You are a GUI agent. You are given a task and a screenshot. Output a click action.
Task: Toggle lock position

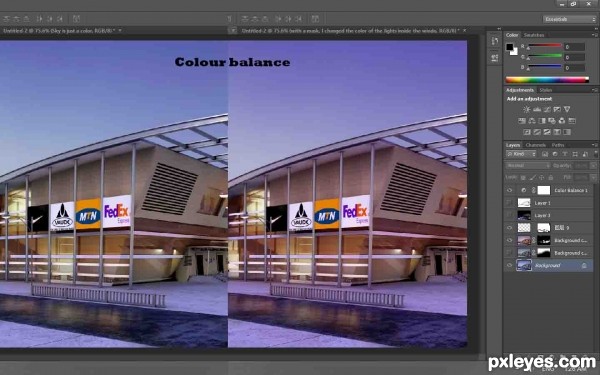pos(541,178)
